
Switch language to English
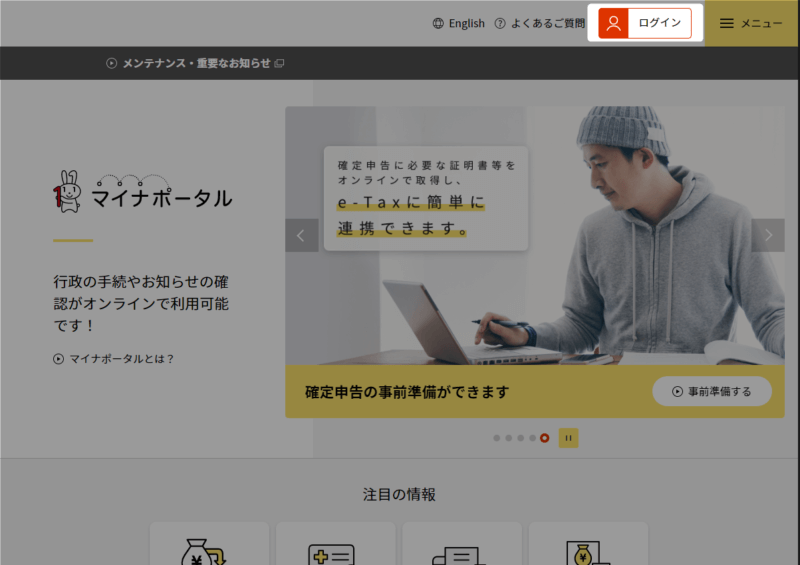[459, 23]
